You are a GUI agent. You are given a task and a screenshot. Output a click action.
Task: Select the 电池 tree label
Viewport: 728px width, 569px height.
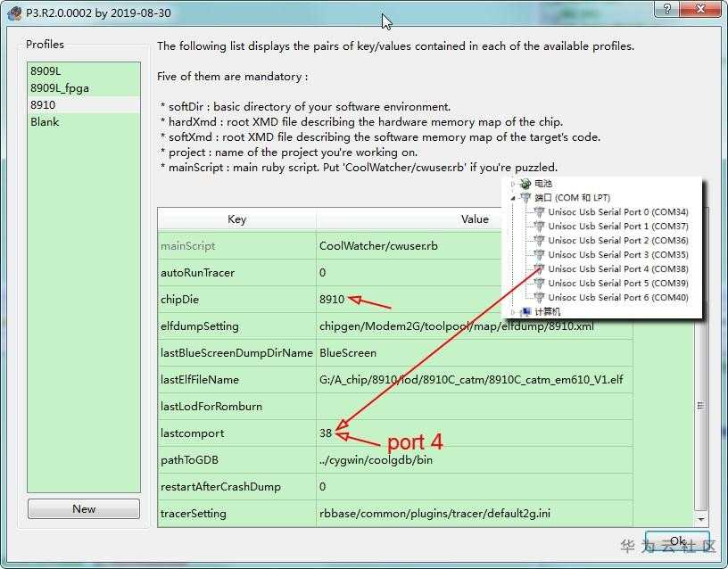543,184
